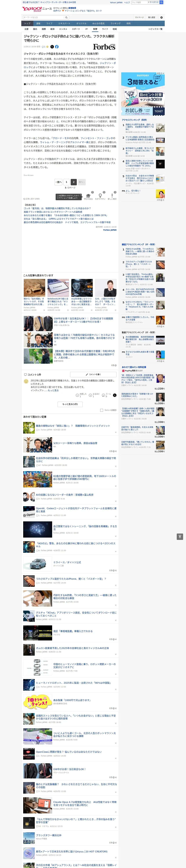Viewport: 186px width, 868px height.
Task: Select the ランキング navigation tab
Action: coord(115,24)
